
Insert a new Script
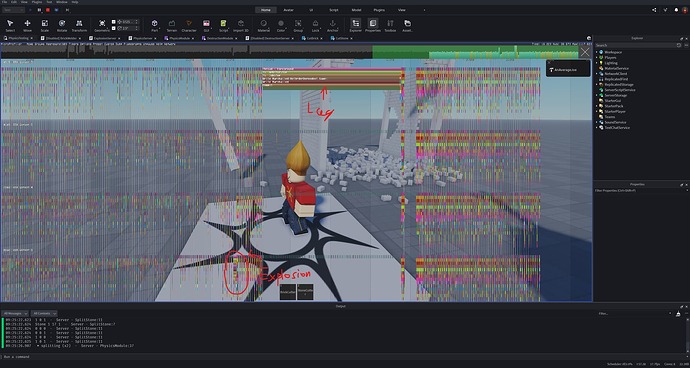[224, 26]
